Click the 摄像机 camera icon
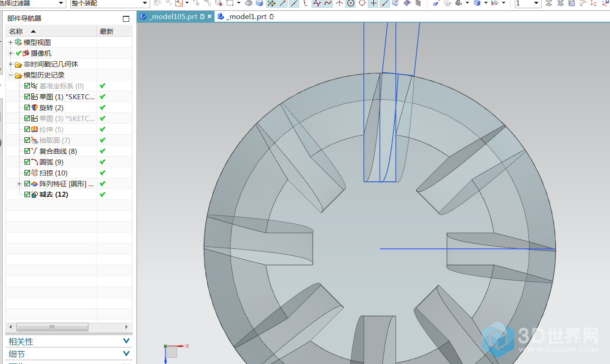 (x=26, y=53)
